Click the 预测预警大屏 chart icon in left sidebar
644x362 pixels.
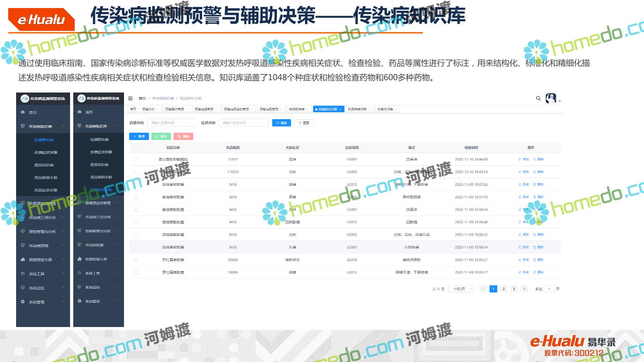(23, 259)
